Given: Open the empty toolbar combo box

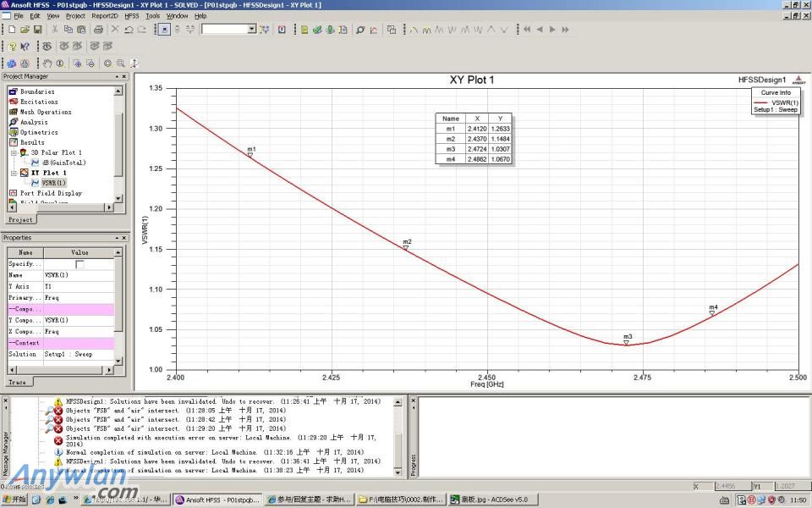Looking at the screenshot, I should coord(251,30).
